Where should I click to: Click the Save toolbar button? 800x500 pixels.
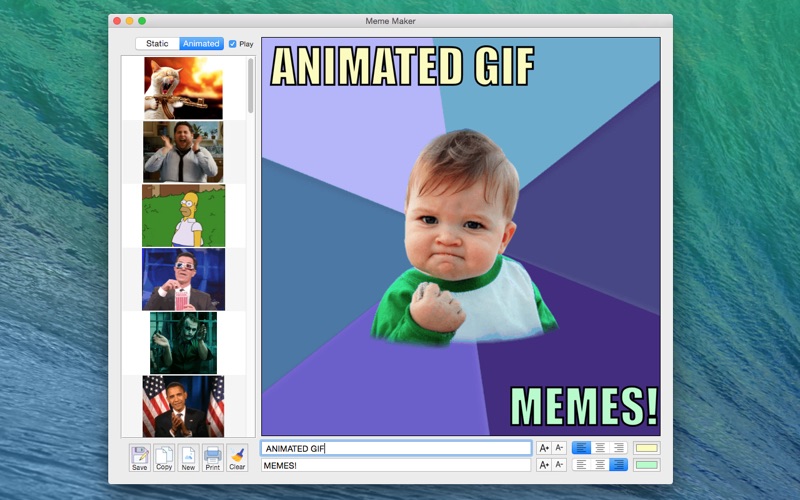click(139, 458)
